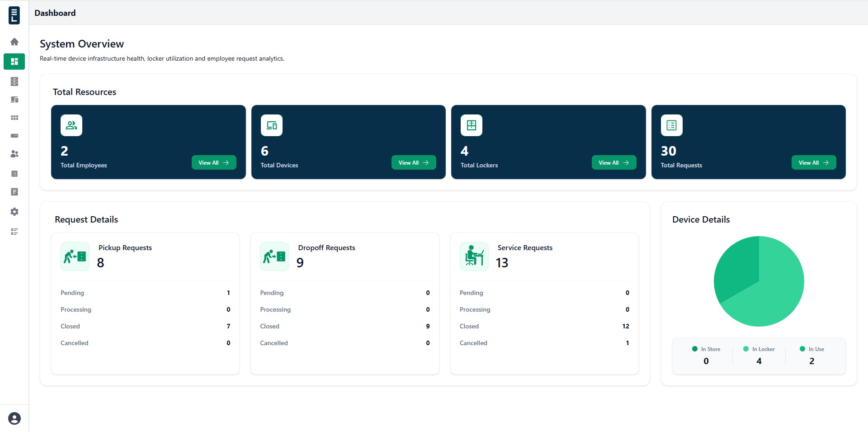
Task: Open the small card-shaped sidebar icon
Action: point(14,136)
